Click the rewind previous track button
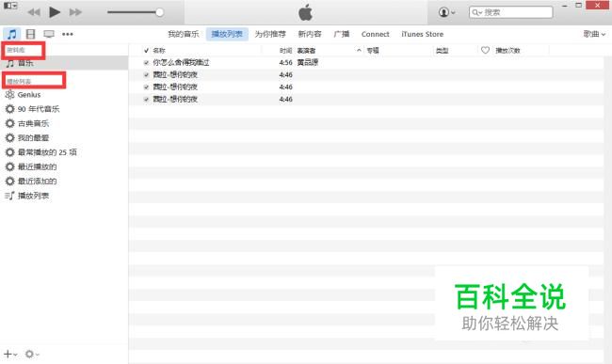The width and height of the screenshot is (612, 364). pos(34,12)
